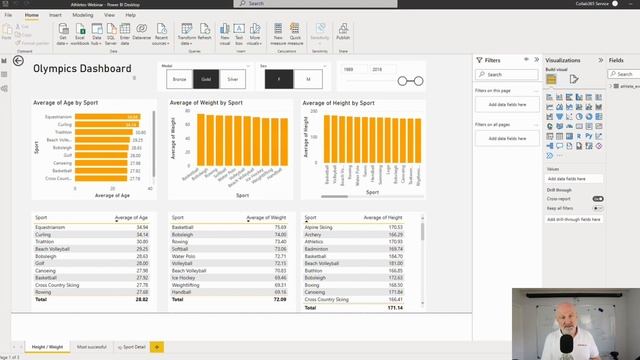Click the Fields pane search field
This screenshot has height=360, width=640.
[624, 74]
